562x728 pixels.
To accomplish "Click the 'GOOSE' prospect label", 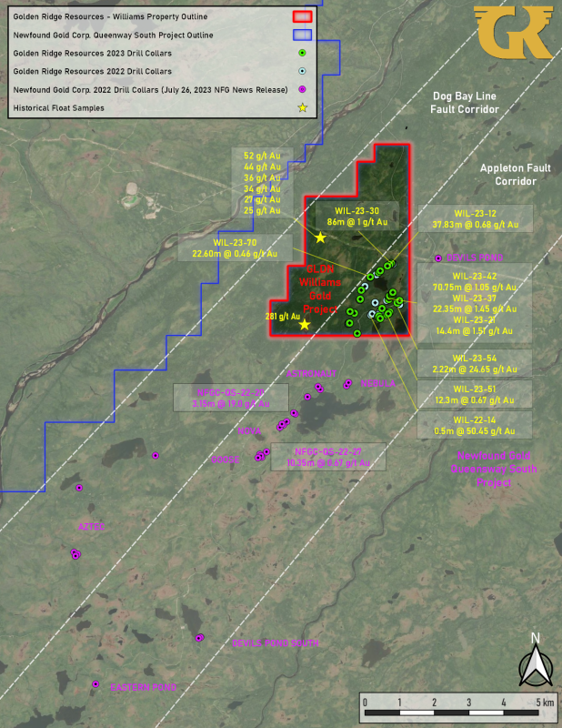I will pos(226,460).
